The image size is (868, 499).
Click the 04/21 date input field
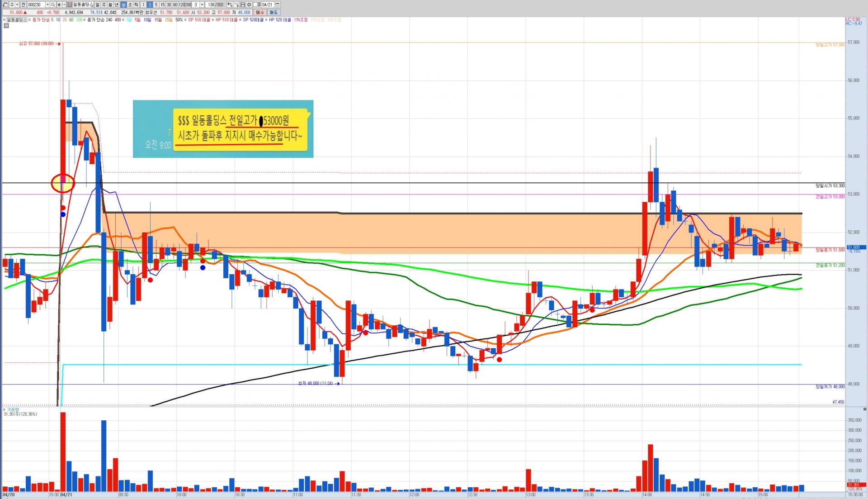tap(267, 5)
